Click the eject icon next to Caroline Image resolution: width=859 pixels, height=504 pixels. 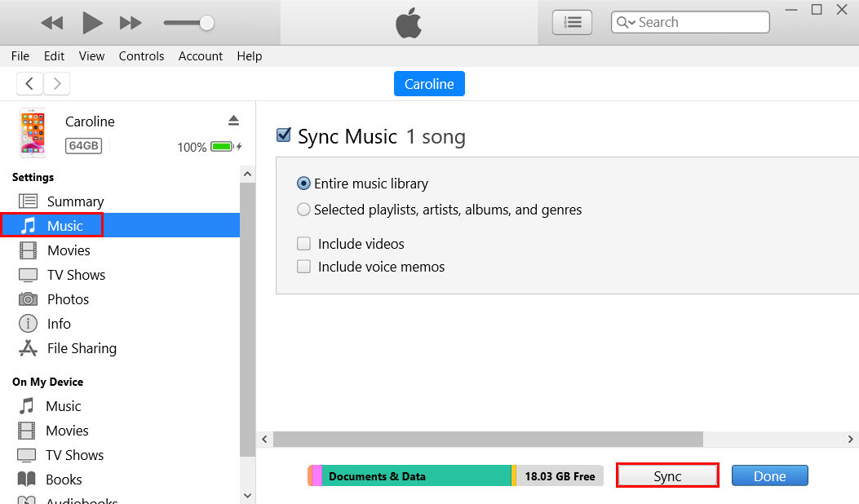233,119
